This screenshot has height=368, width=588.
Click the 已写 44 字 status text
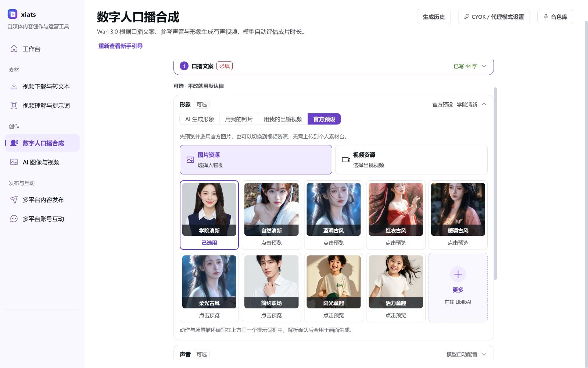pos(465,66)
